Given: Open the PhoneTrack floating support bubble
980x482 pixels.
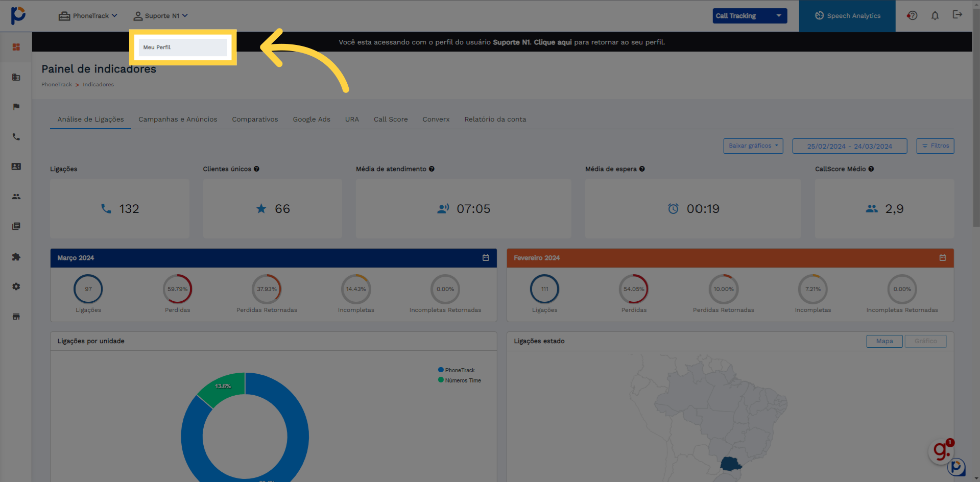Looking at the screenshot, I should pos(957,467).
